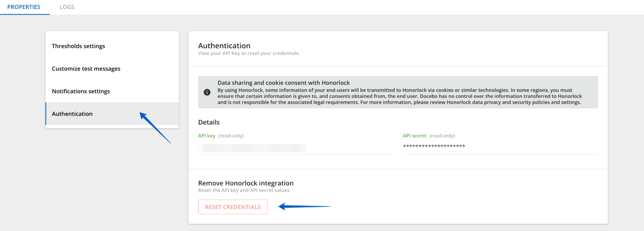Click the 'Authentication' panel title
The height and width of the screenshot is (231, 644).
[x=224, y=46]
